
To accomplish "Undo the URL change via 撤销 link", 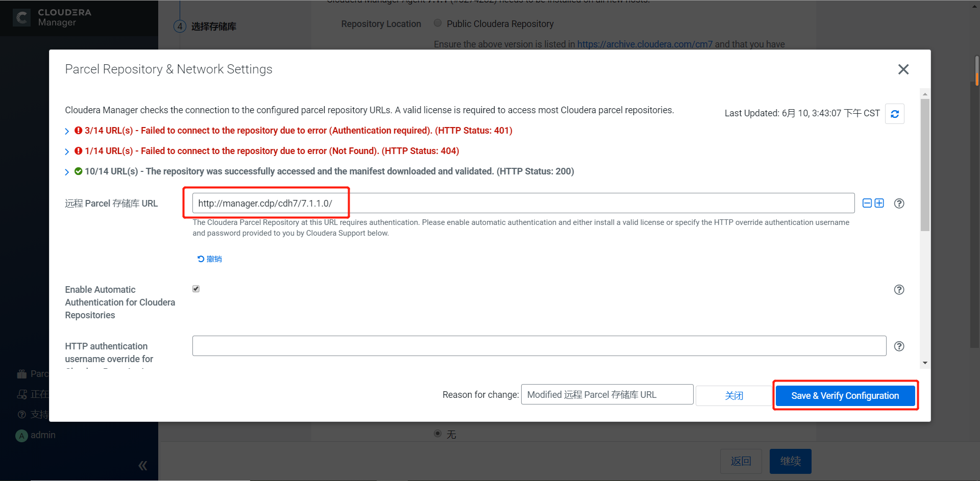I will point(210,259).
